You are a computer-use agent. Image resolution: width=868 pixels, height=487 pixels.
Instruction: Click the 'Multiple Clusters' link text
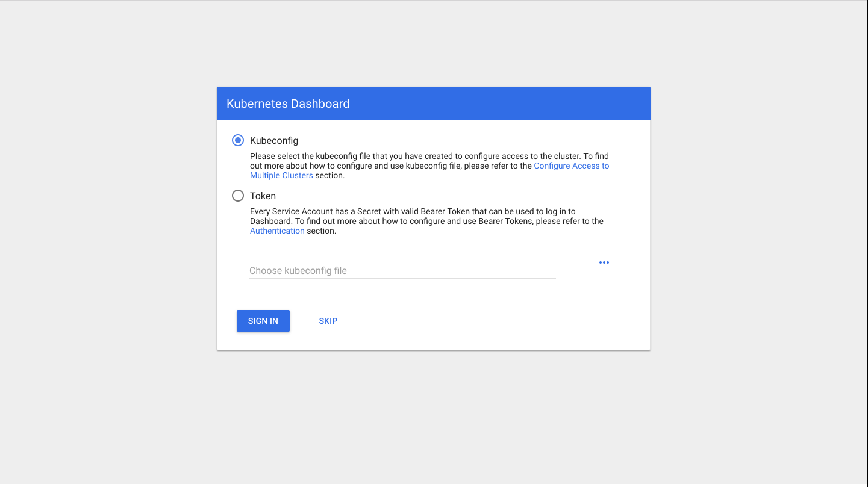[281, 176]
